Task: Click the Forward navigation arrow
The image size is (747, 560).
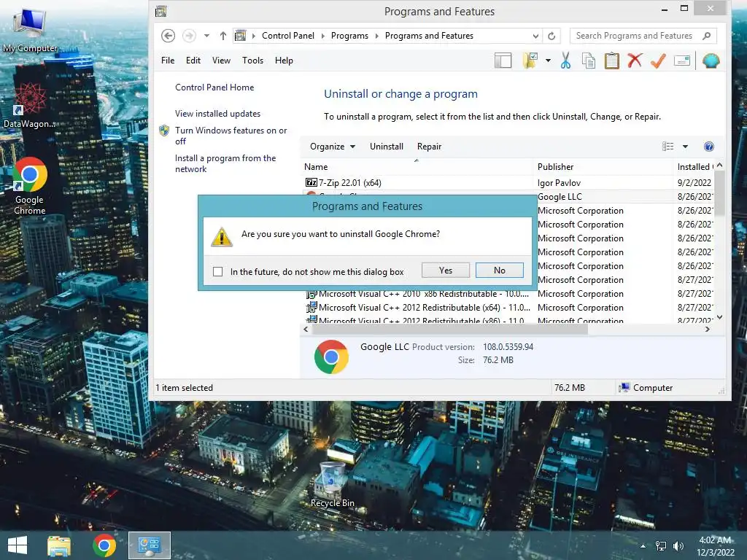Action: click(x=189, y=36)
